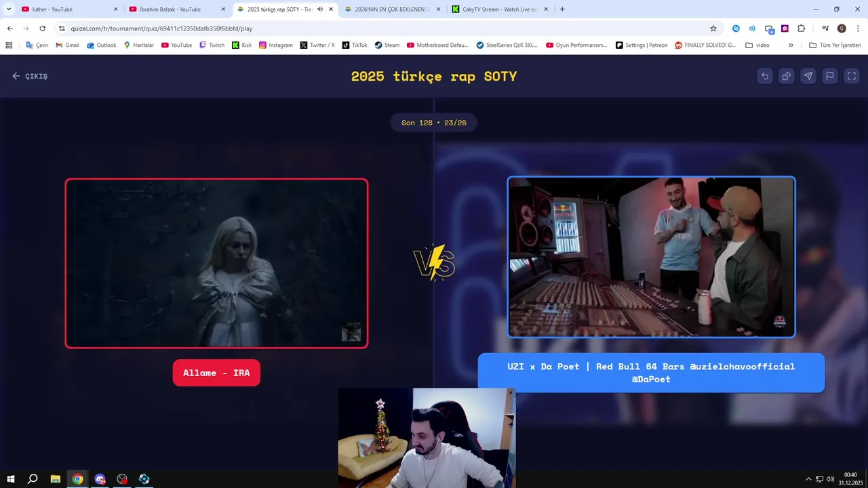
Task: Click the undo arrow button in quiz header
Action: [x=765, y=76]
